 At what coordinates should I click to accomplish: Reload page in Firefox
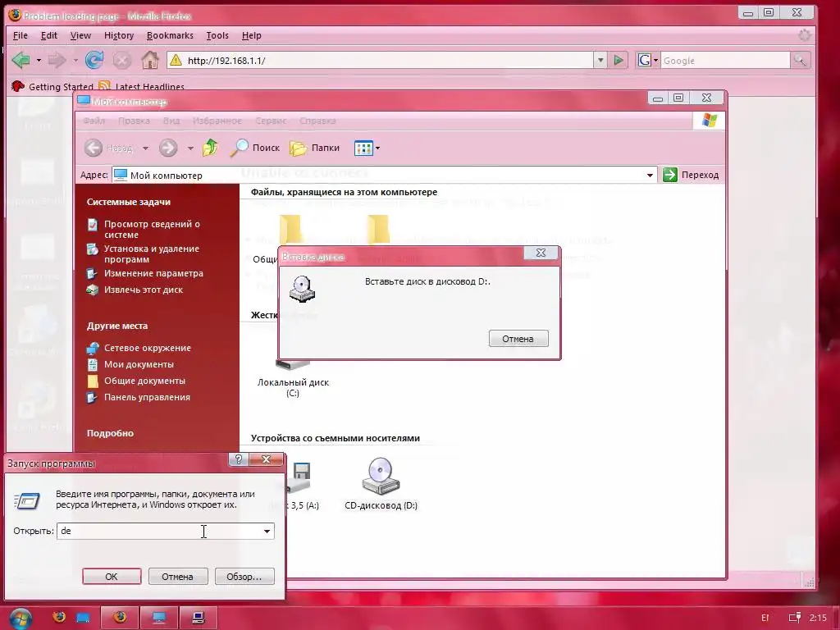point(94,60)
